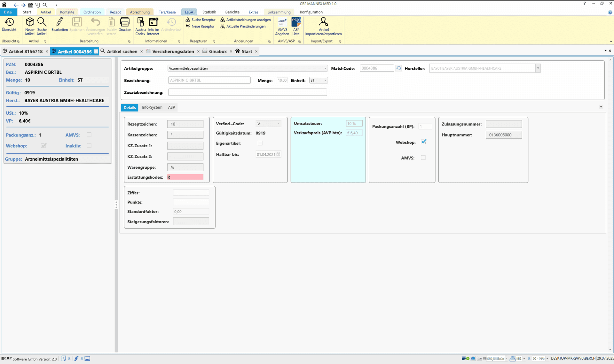Open the Einheit dropdown
Screen dimensions: 614x364
(x=325, y=81)
